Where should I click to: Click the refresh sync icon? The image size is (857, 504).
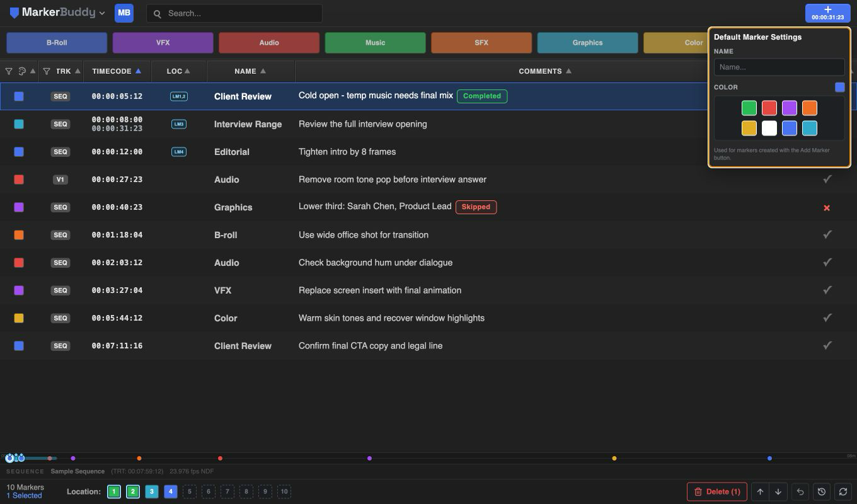click(x=843, y=492)
